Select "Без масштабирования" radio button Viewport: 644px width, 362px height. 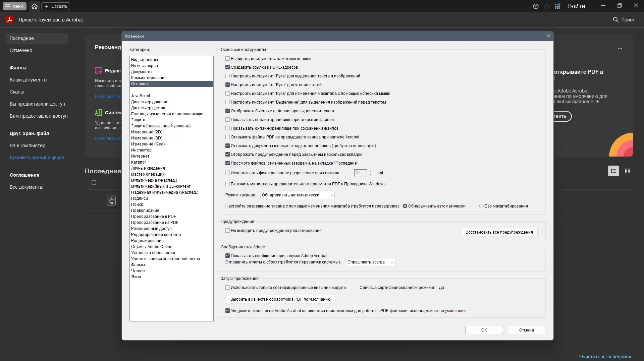click(481, 206)
